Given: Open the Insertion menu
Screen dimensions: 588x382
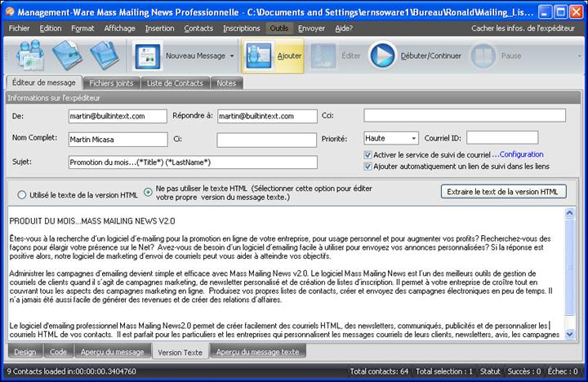Looking at the screenshot, I should (160, 28).
